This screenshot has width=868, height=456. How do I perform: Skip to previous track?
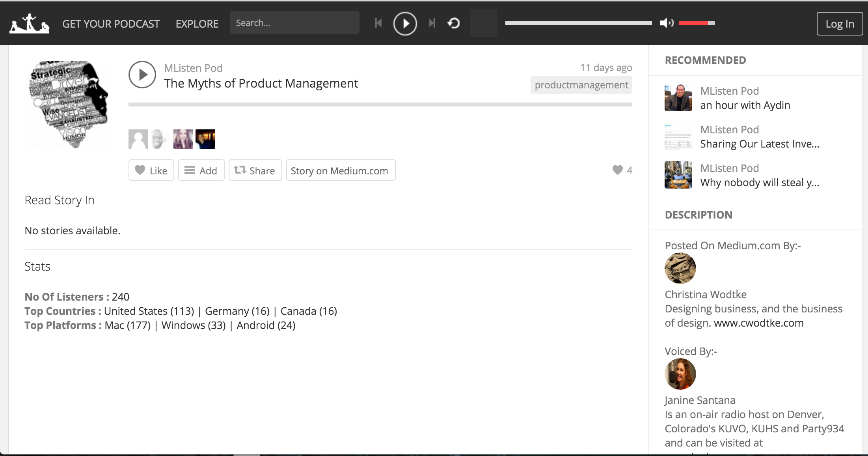coord(378,23)
